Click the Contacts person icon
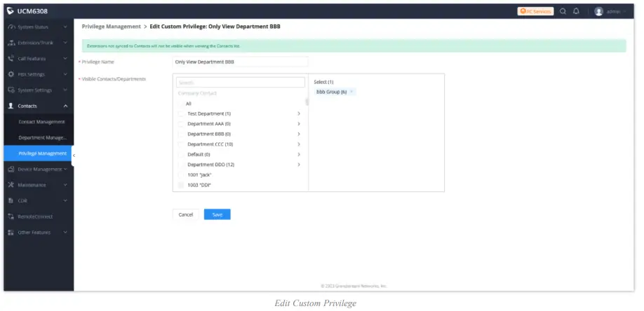Viewport: 644px width, 311px height. 11,106
